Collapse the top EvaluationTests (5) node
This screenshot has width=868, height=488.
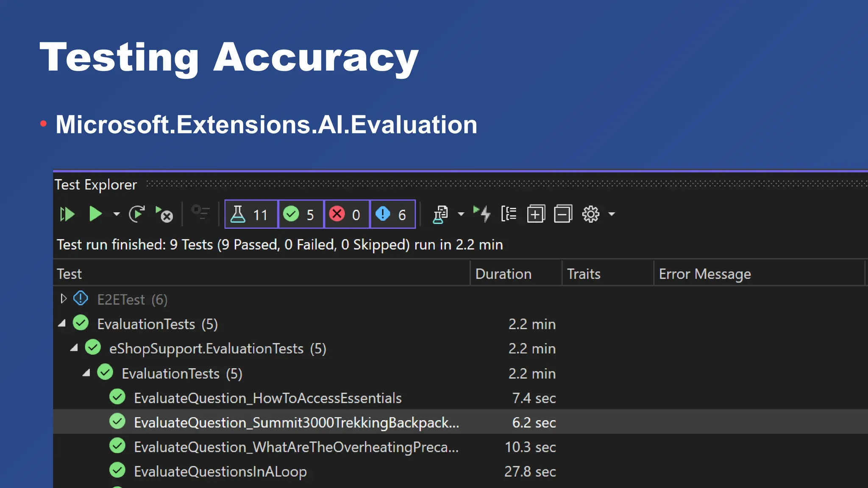point(62,324)
